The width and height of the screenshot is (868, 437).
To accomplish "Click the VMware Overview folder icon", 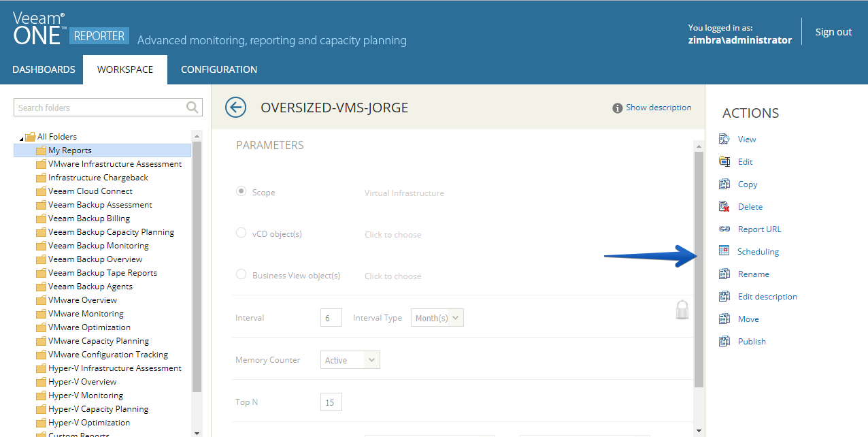I will pos(41,300).
